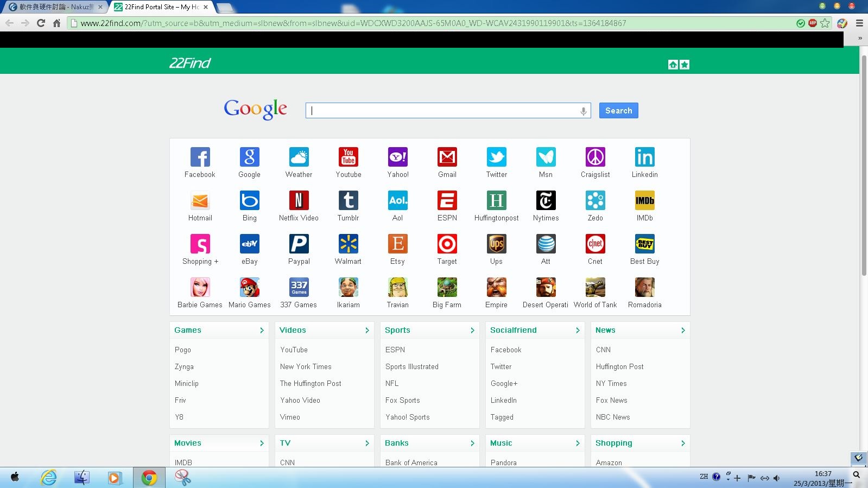The height and width of the screenshot is (488, 868).
Task: Expand the Sports category arrow
Action: [x=472, y=330]
